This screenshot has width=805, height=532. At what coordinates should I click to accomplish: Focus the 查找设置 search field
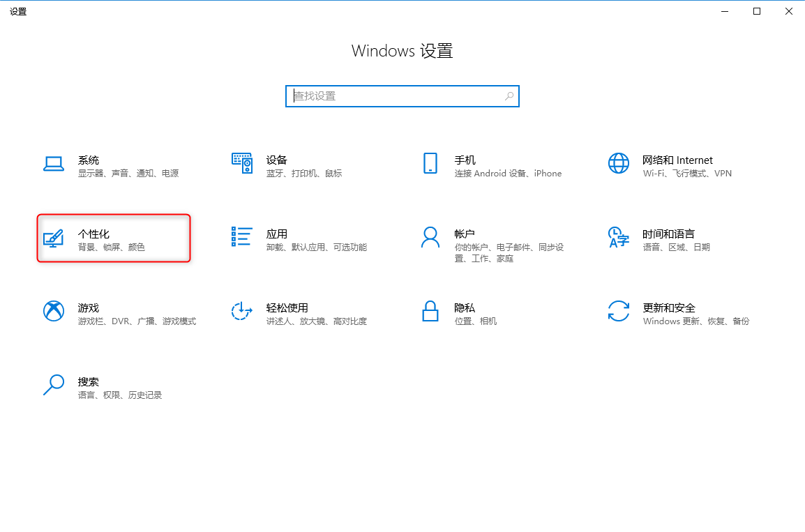[402, 96]
